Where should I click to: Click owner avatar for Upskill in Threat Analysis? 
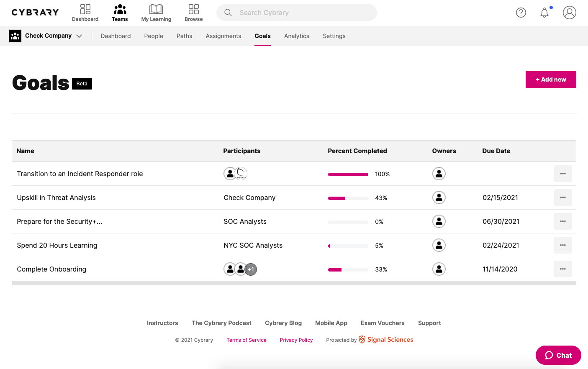[x=439, y=197]
